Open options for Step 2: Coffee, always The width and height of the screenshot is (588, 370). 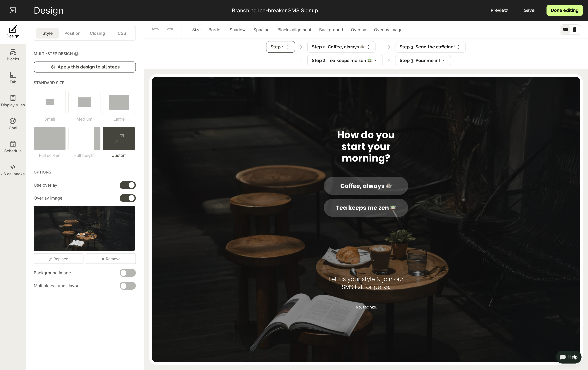369,47
